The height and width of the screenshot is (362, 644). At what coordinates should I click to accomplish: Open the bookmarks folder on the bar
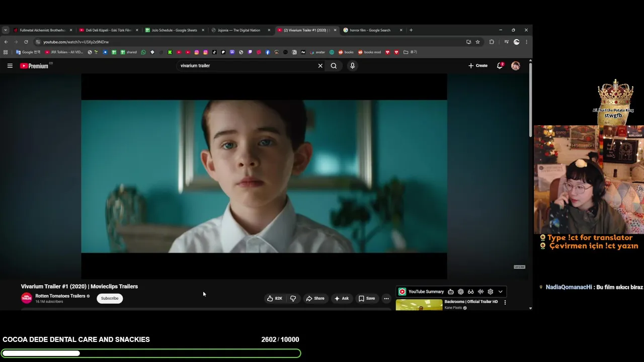click(410, 52)
